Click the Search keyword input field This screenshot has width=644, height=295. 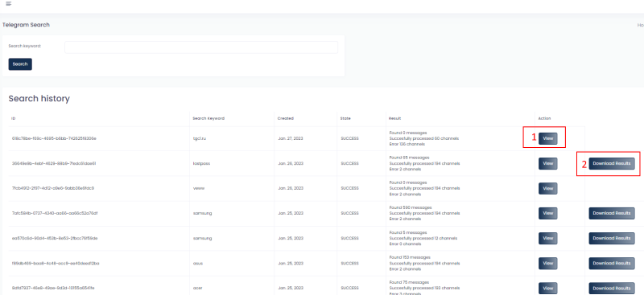(200, 47)
